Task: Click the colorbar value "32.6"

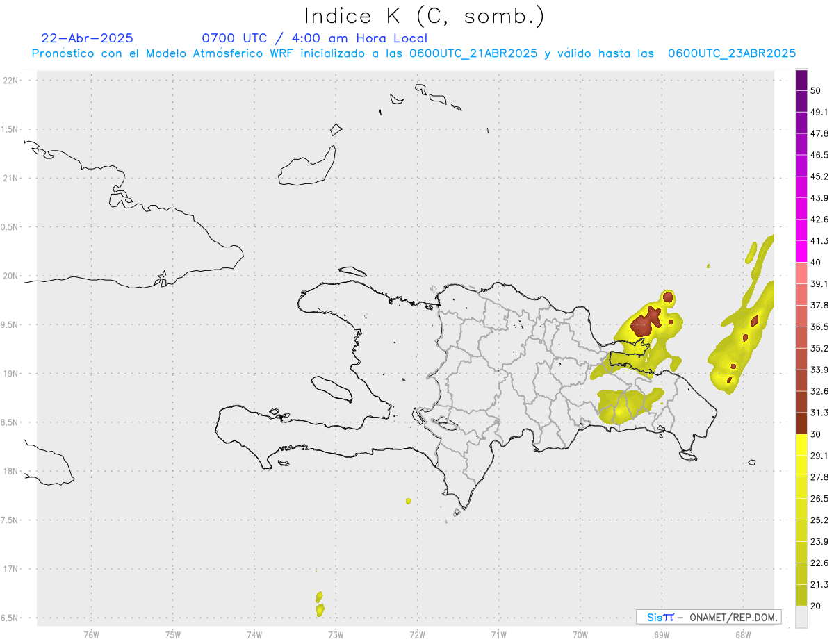Action: point(819,391)
